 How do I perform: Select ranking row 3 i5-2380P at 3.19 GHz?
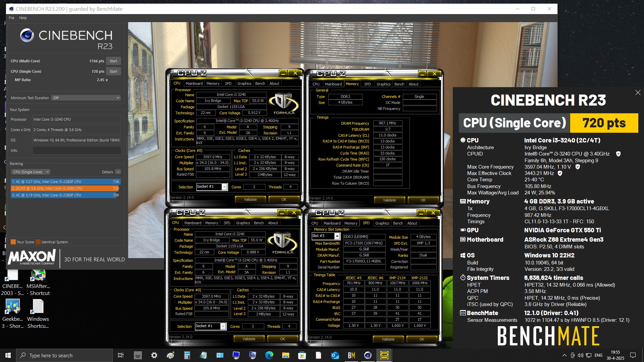[66, 195]
